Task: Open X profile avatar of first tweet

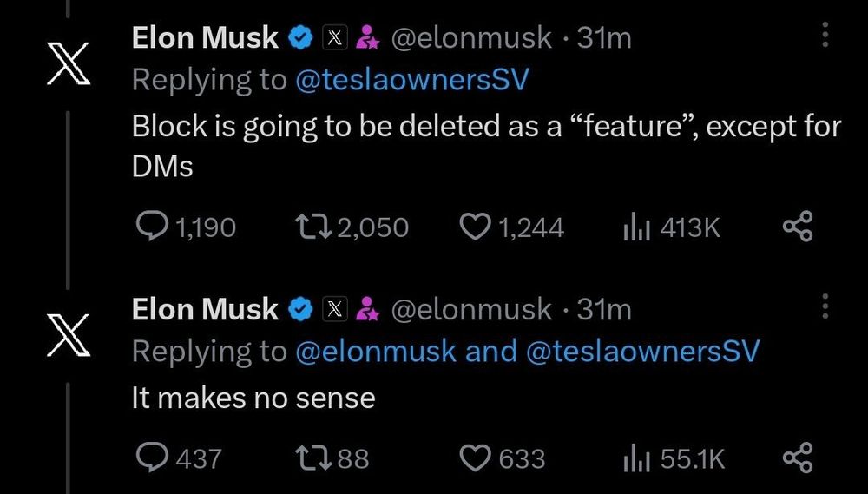Action: [69, 63]
